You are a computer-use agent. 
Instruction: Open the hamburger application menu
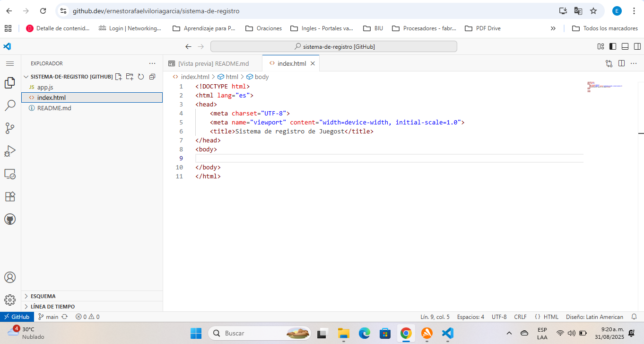(10, 63)
